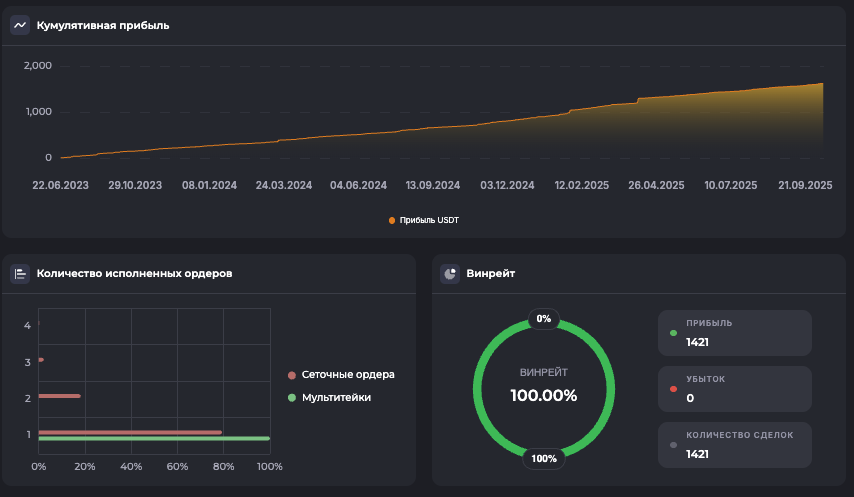
Task: Select the 0% badge atop the winrate donut
Action: 544,319
